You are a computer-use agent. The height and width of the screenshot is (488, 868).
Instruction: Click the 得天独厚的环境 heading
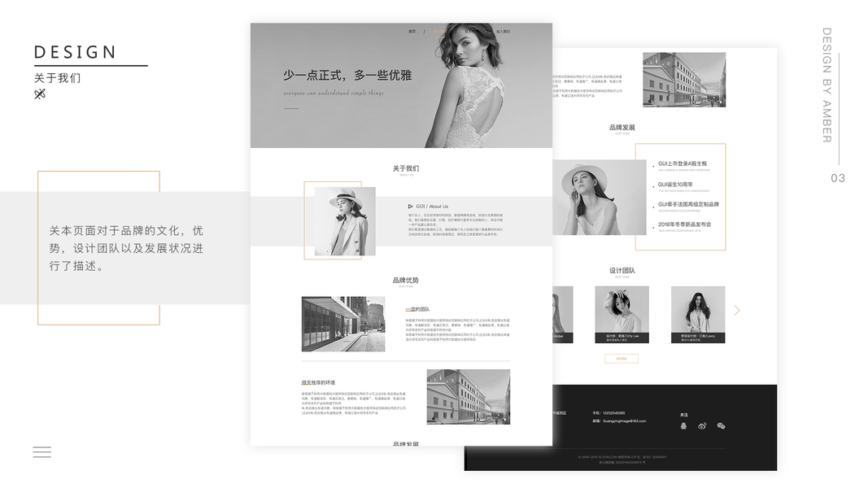(318, 382)
